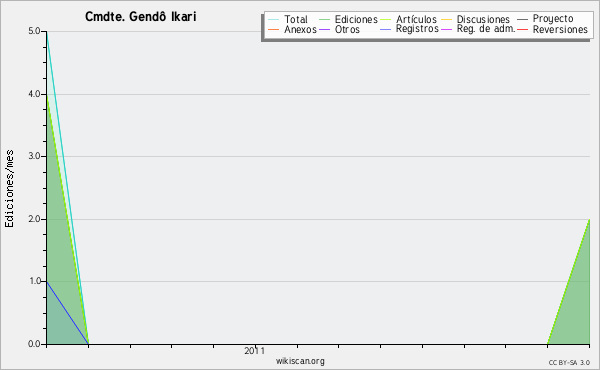Select the Registros legend entry
The width and height of the screenshot is (600, 370).
[409, 29]
